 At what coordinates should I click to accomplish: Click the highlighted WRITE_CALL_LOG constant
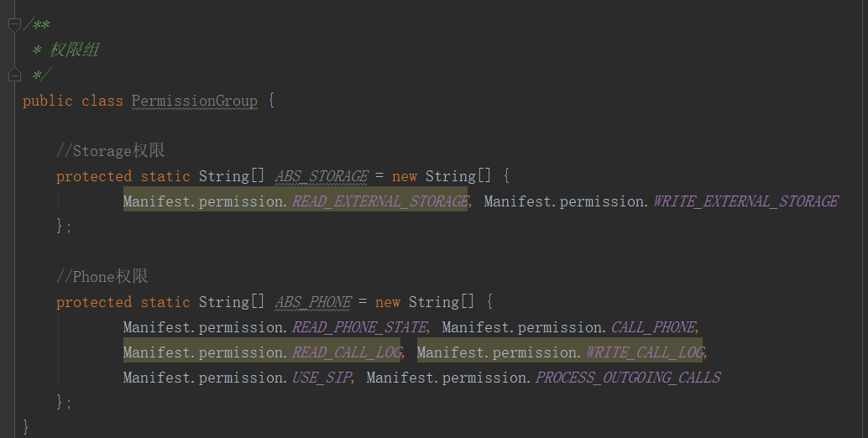644,352
